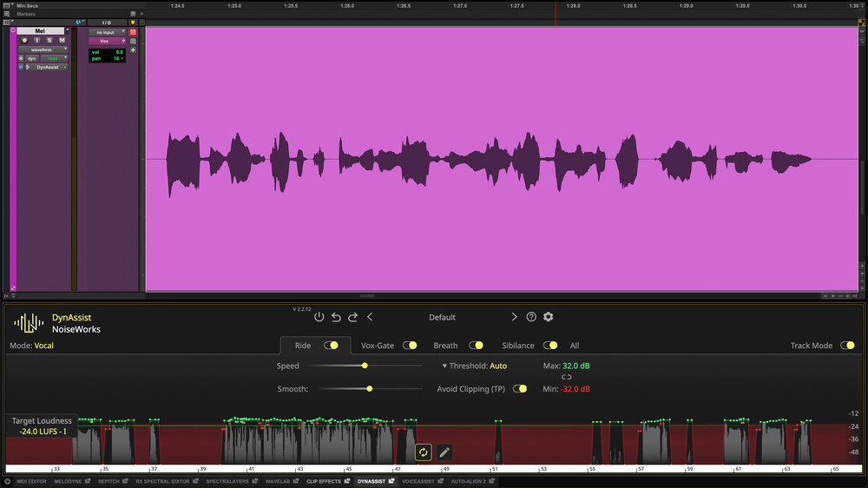The height and width of the screenshot is (488, 868).
Task: Open the DynAssist help question-mark icon
Action: 531,317
